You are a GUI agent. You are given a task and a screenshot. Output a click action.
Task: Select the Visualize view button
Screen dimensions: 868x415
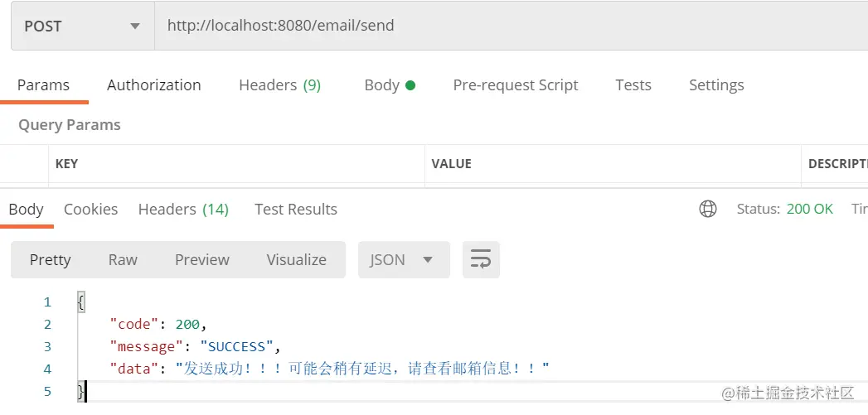[x=296, y=259]
